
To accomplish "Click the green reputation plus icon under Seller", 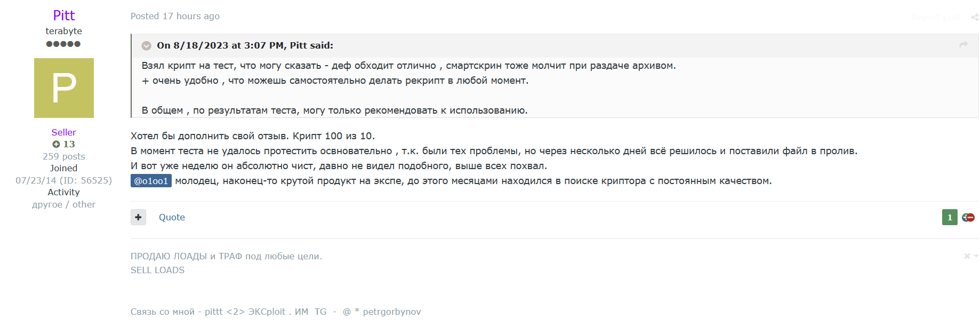I will coord(56,144).
